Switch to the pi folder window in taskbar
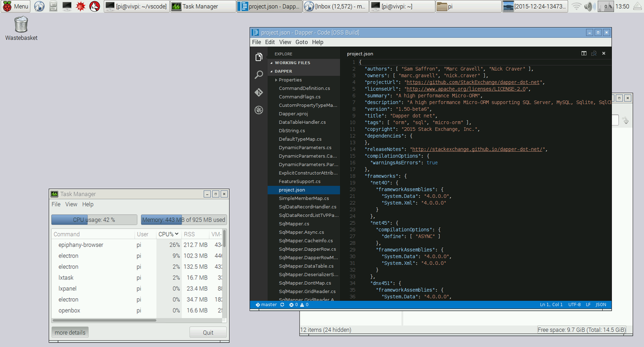This screenshot has width=644, height=347. click(467, 6)
